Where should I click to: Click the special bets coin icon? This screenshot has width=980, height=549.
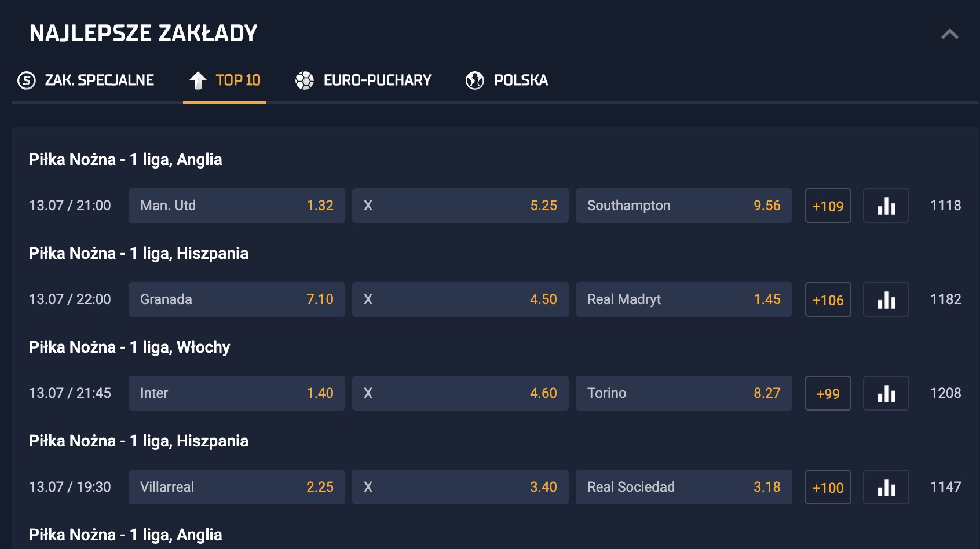[x=27, y=80]
